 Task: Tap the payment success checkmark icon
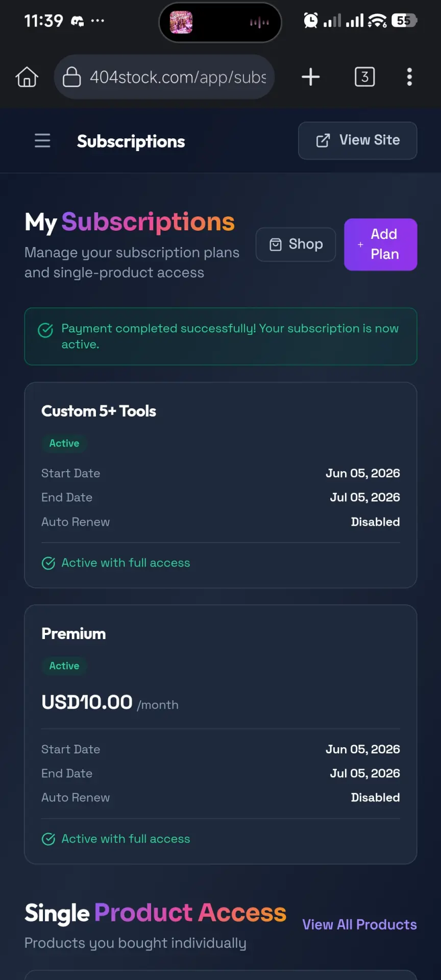tap(45, 330)
